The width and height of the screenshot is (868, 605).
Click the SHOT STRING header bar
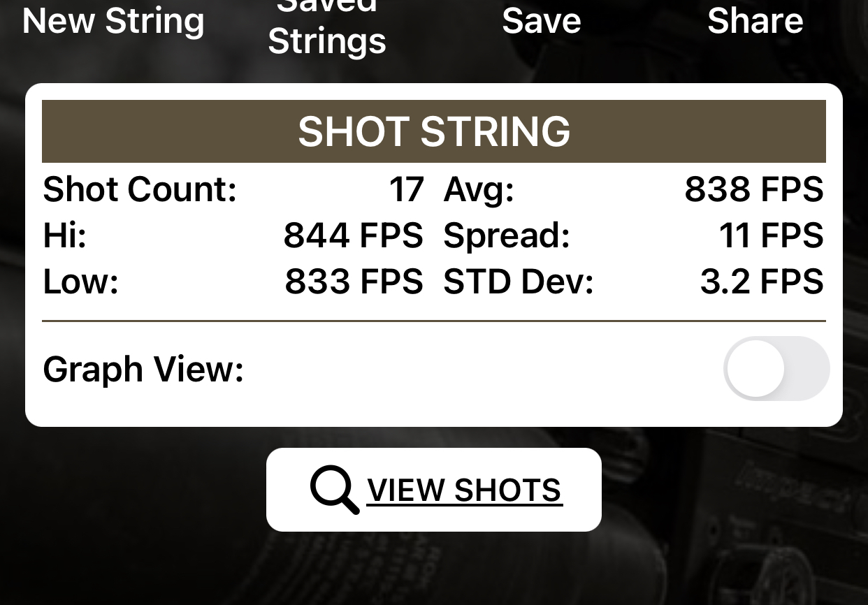tap(434, 131)
